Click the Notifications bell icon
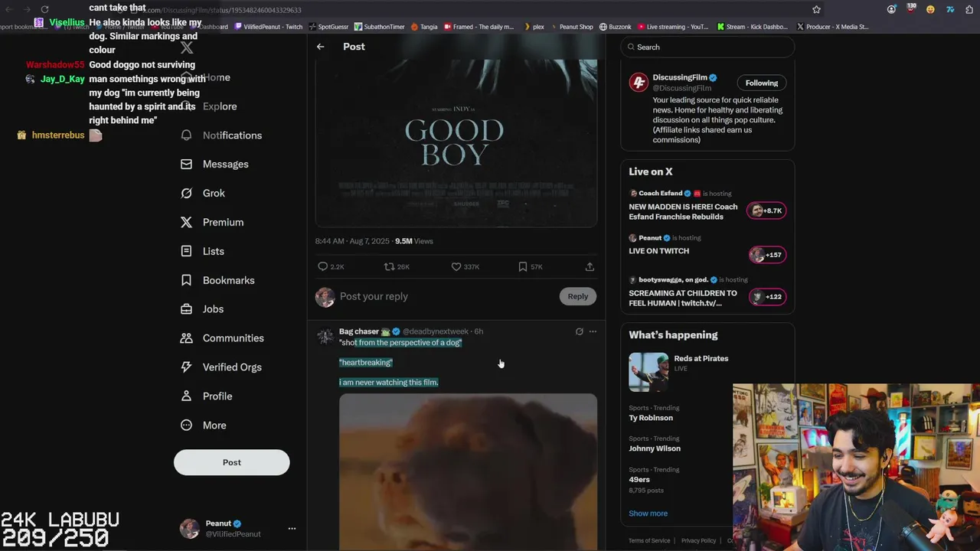Screen dimensions: 980x551 click(186, 135)
